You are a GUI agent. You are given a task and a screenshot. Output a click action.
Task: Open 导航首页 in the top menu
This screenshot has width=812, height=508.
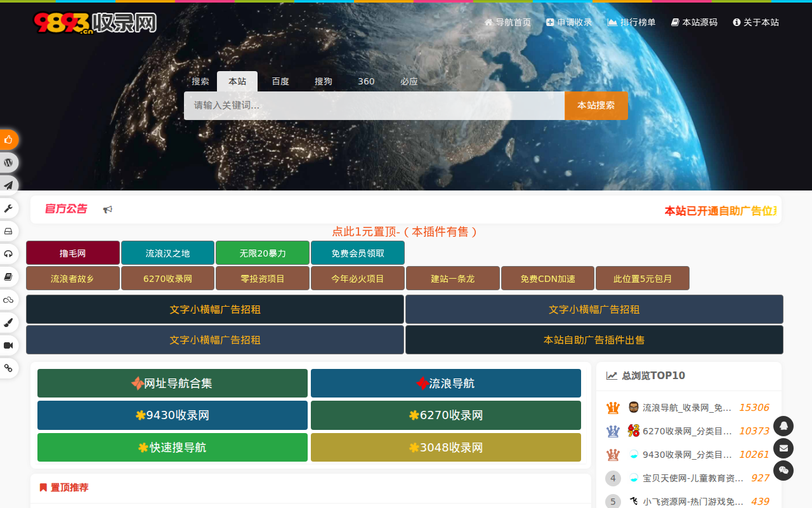pos(507,22)
